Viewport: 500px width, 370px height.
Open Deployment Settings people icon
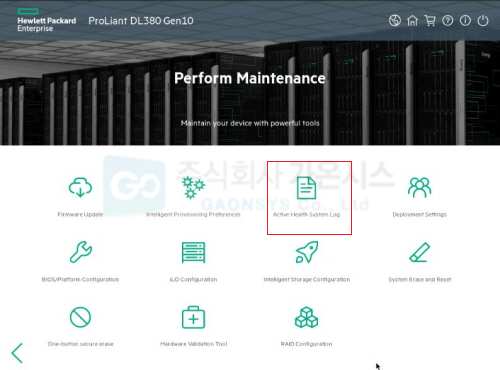point(420,187)
